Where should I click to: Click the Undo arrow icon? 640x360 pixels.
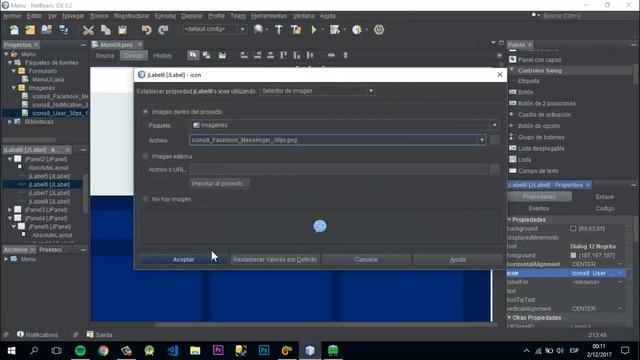pos(146,30)
